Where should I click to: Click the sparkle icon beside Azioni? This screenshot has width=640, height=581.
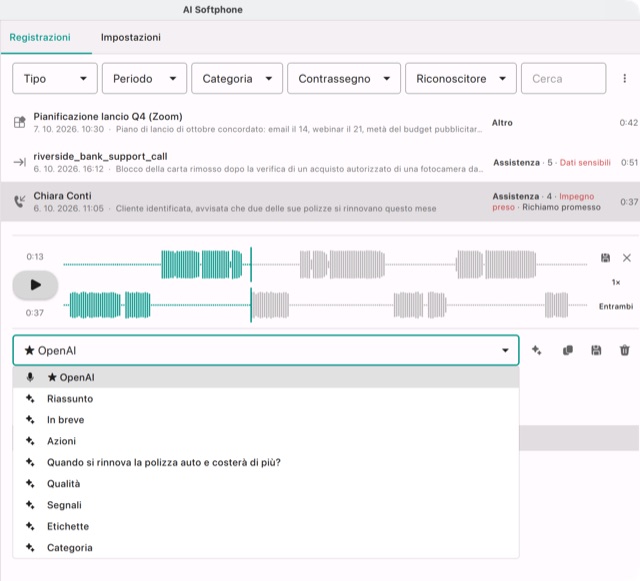(x=30, y=441)
